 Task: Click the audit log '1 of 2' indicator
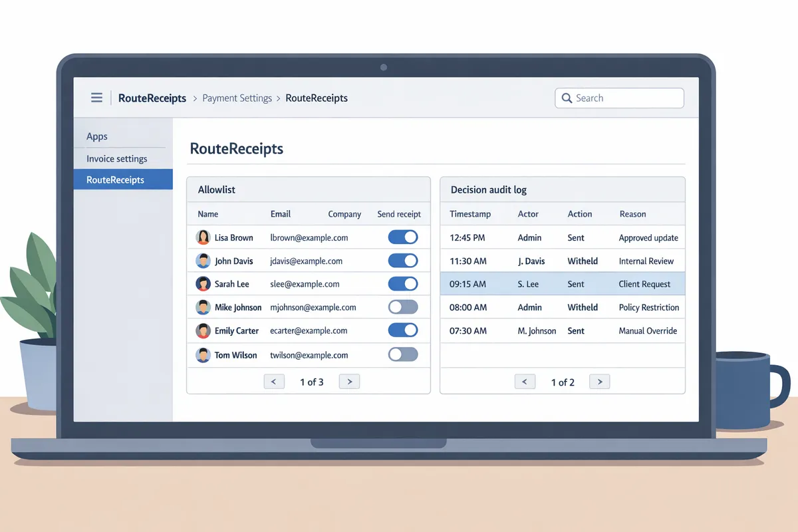point(563,382)
